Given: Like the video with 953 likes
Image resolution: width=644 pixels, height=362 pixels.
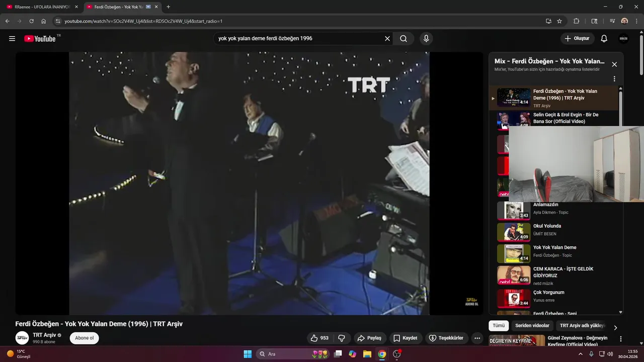Looking at the screenshot, I should point(319,338).
